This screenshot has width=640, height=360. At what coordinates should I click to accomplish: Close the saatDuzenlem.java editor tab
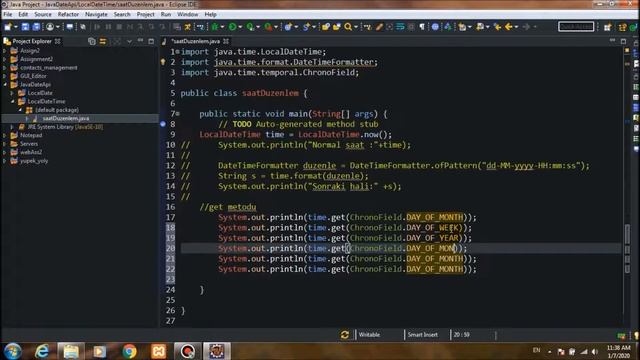click(226, 41)
